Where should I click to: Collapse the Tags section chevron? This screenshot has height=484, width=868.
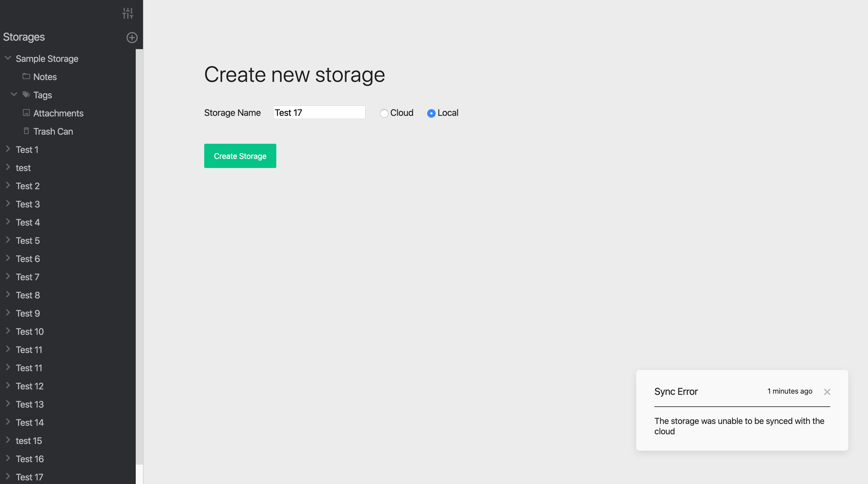tap(14, 94)
